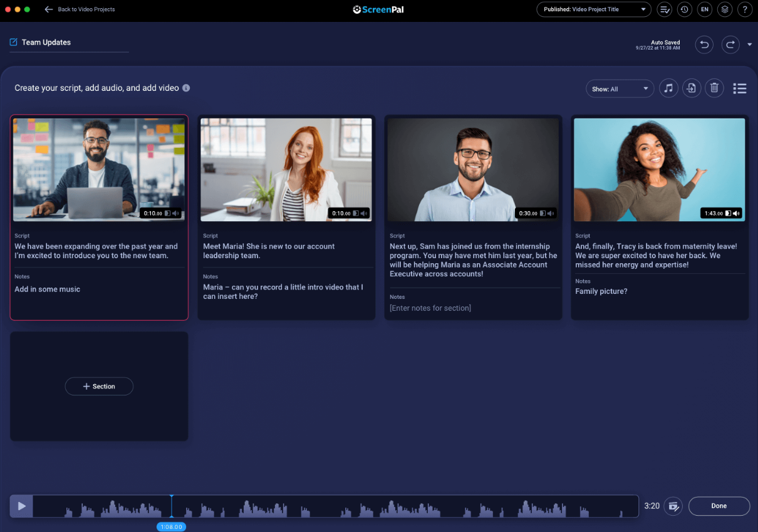Go back to Video Projects

pyautogui.click(x=80, y=9)
